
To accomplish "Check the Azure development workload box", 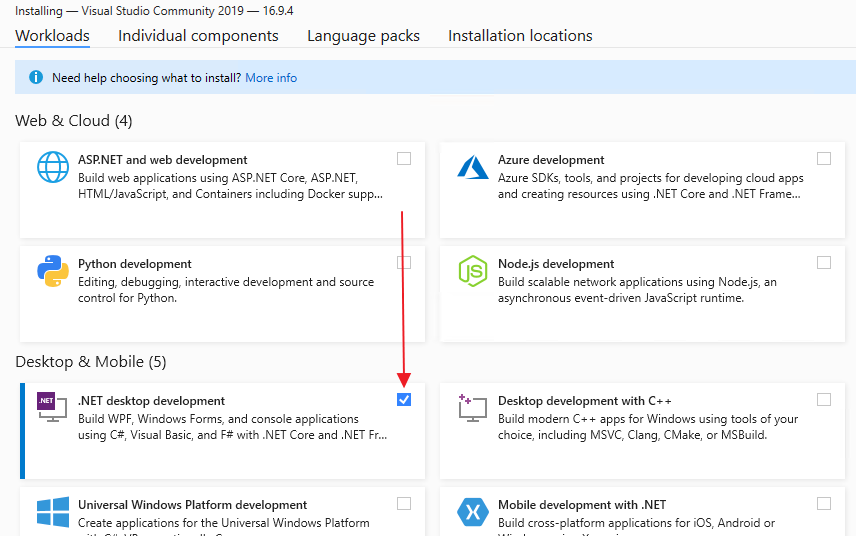I will [x=824, y=159].
